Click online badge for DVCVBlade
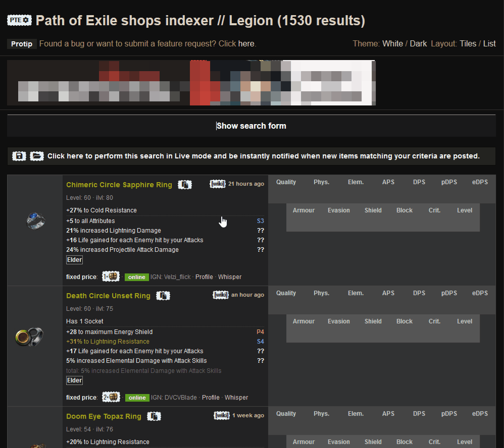The image size is (504, 448). (137, 398)
